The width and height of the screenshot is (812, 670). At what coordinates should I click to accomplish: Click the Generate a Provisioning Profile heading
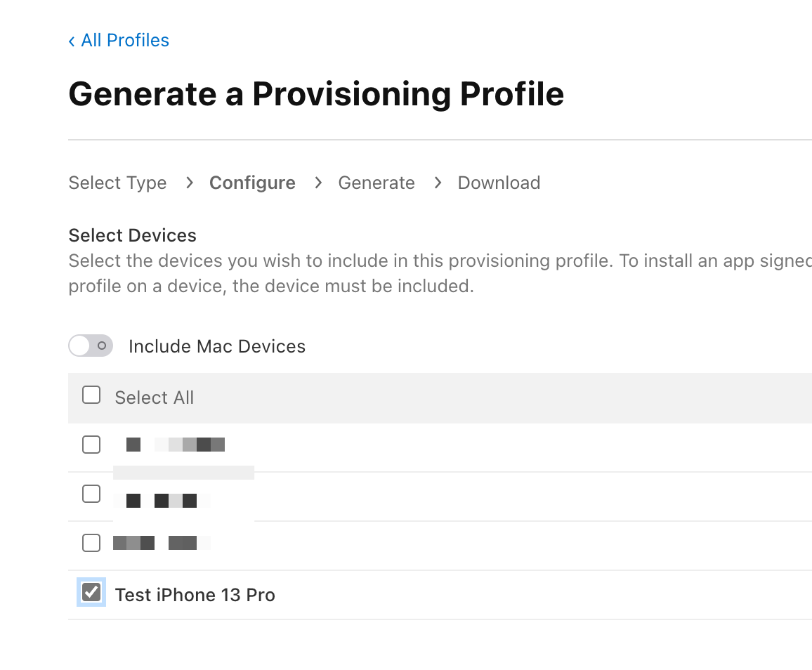316,94
